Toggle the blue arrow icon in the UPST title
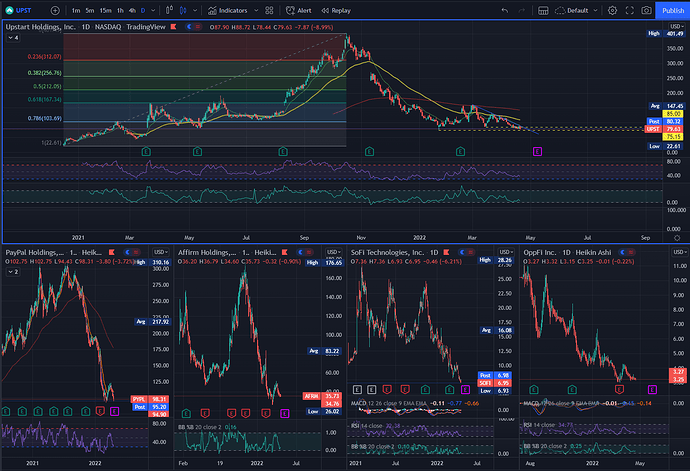The image size is (690, 471). pyautogui.click(x=189, y=27)
